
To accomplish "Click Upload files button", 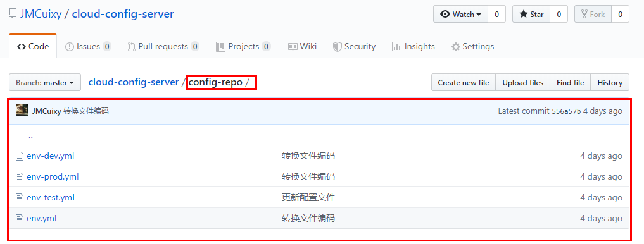I will [523, 82].
